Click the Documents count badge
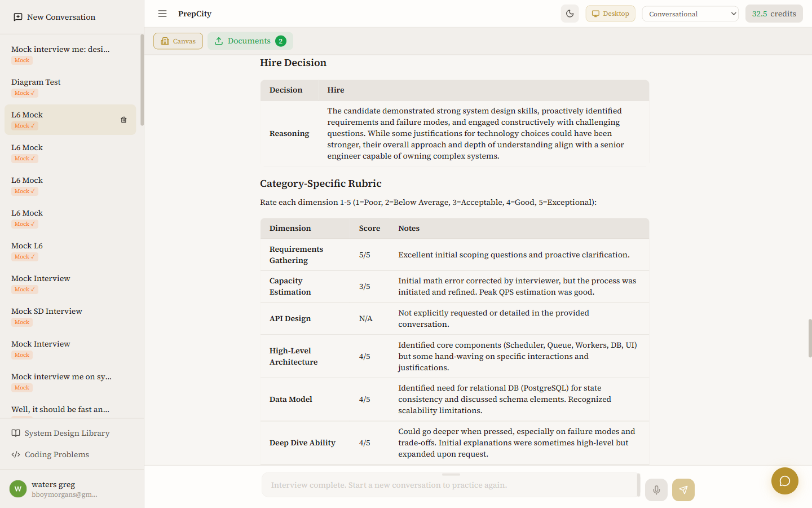Viewport: 812px width, 508px height. (x=280, y=41)
